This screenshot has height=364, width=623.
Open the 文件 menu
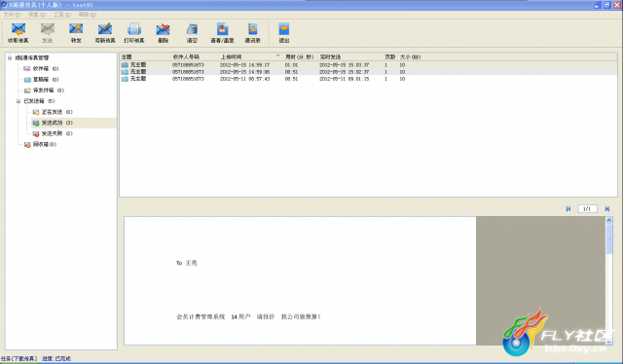(12, 15)
